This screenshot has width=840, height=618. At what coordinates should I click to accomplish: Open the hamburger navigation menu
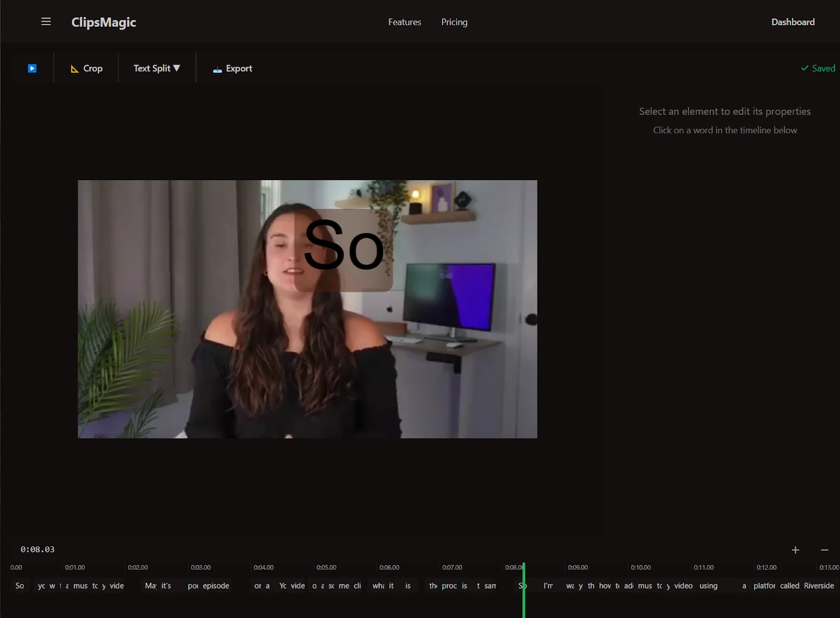coord(46,21)
